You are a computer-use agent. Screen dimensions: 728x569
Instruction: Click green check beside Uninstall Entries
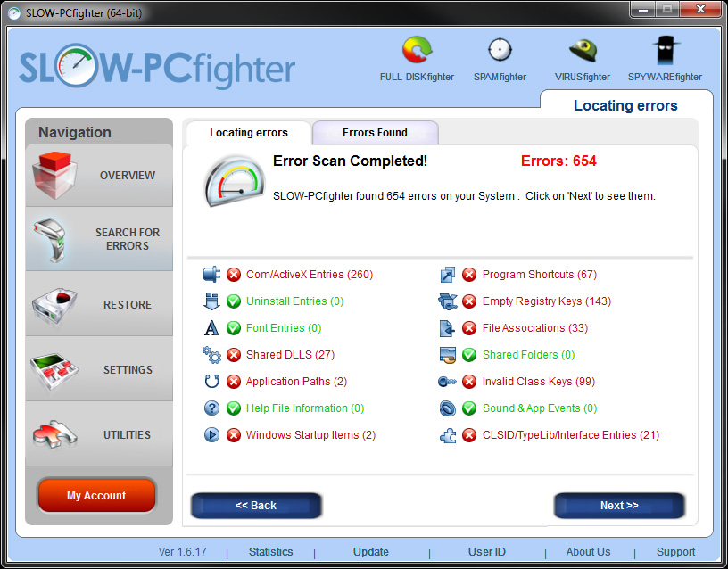[234, 301]
